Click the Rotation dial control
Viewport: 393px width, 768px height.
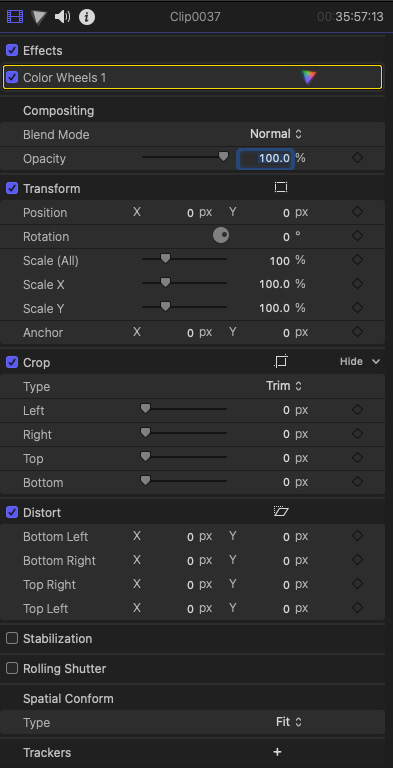pyautogui.click(x=221, y=236)
